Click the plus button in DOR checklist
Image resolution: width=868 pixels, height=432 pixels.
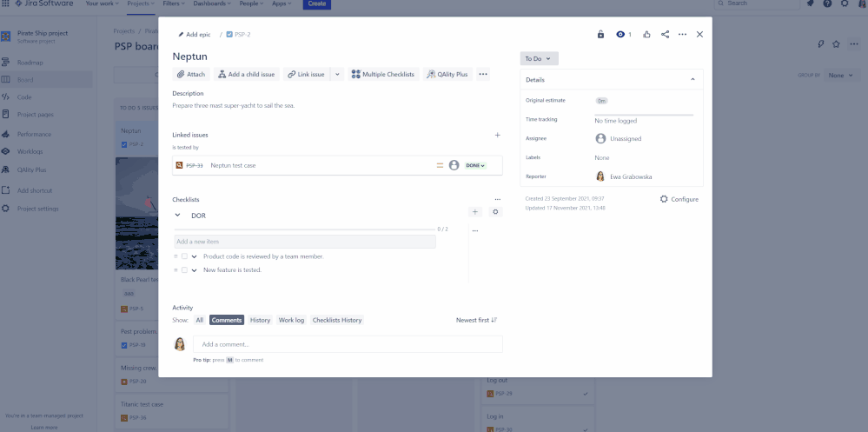point(475,211)
